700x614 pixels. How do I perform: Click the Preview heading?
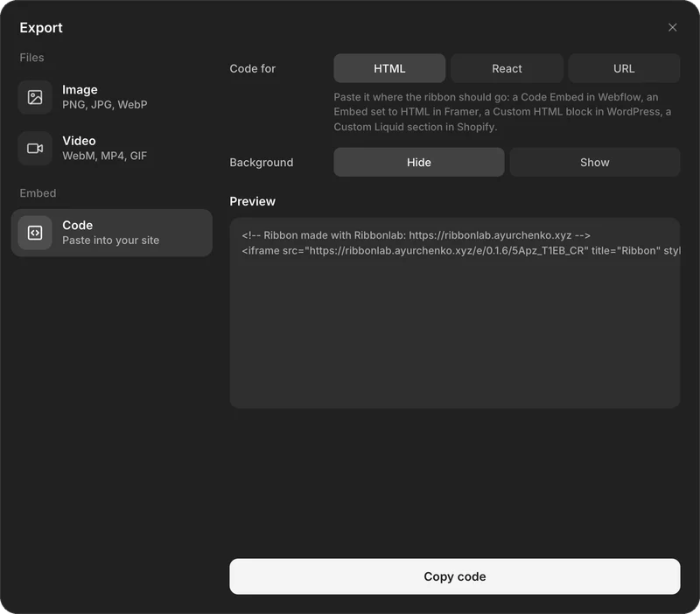tap(252, 201)
